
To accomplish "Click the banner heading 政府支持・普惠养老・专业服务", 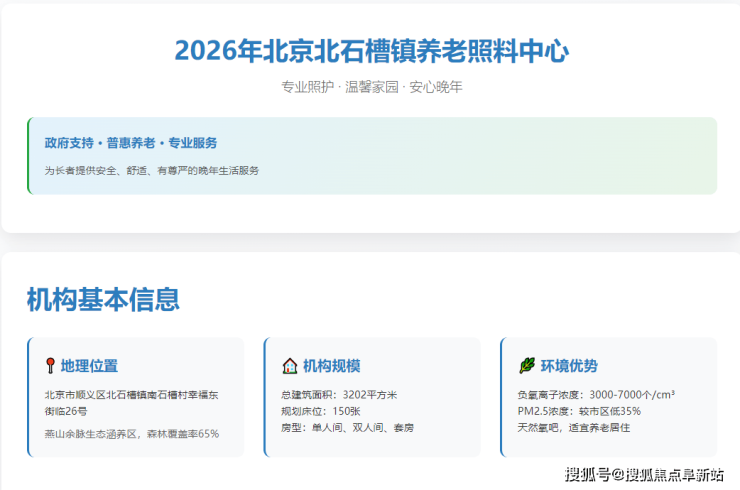I will point(131,143).
